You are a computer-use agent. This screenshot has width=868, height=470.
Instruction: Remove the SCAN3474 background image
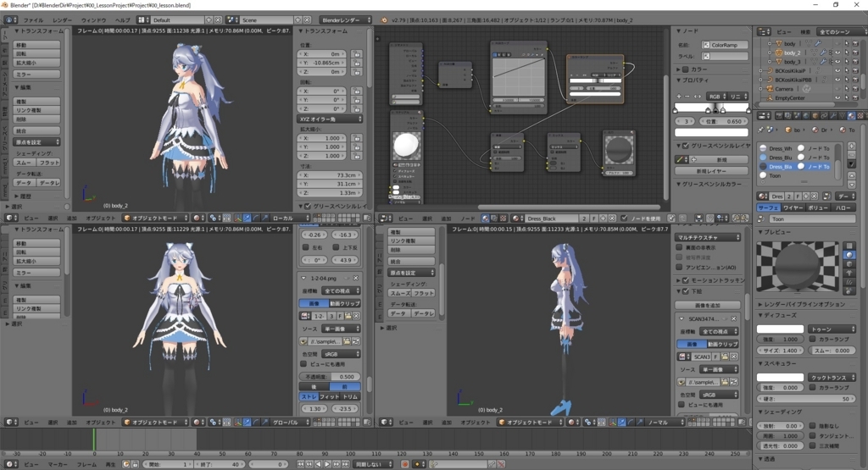(733, 318)
